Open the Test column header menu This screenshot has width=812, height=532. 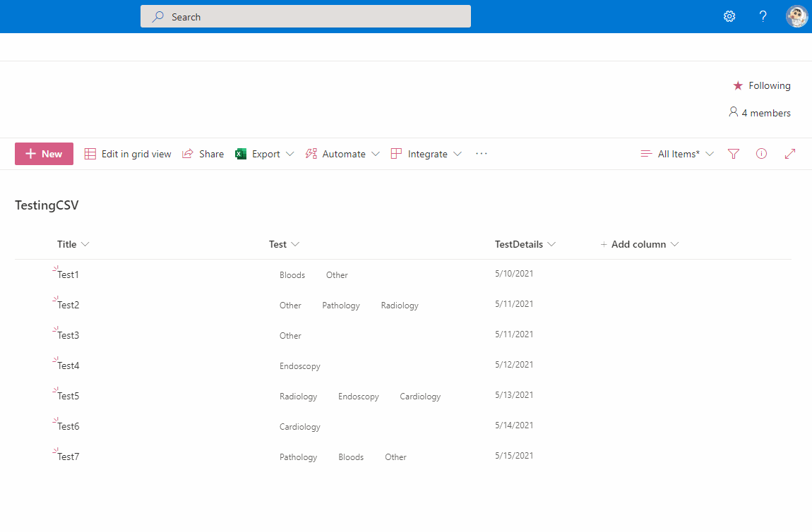coord(284,244)
